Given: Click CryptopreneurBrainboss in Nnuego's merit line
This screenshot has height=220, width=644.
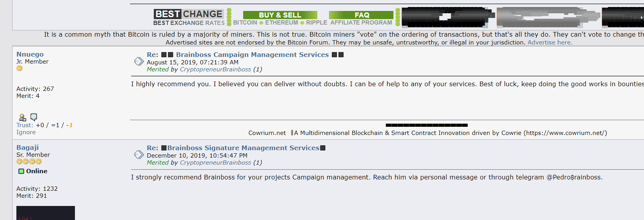Looking at the screenshot, I should tap(215, 69).
